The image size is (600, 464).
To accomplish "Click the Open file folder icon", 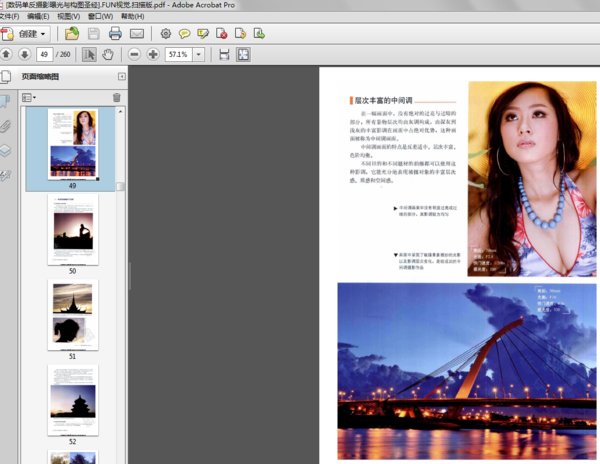I will pos(72,33).
